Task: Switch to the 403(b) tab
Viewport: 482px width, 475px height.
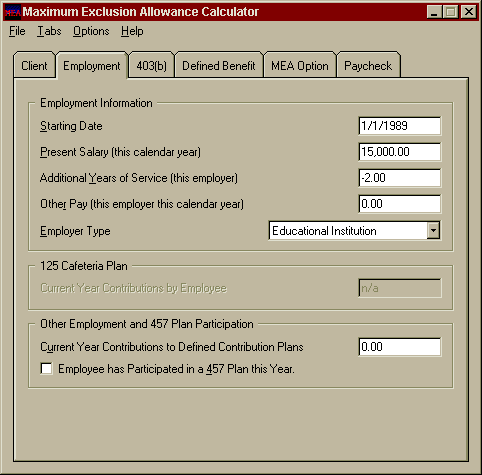Action: pos(151,65)
